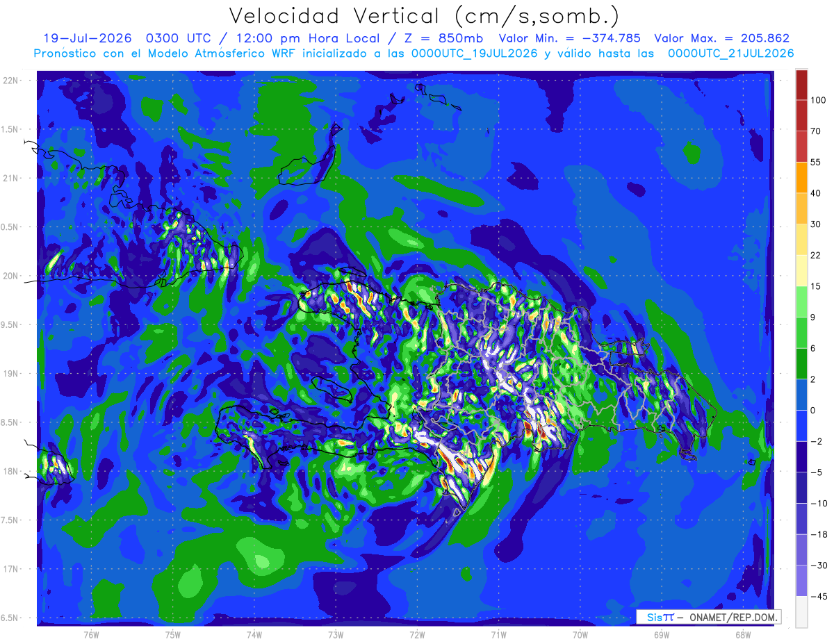The height and width of the screenshot is (644, 834).
Task: Click the colorbar label "15"
Action: click(x=815, y=286)
